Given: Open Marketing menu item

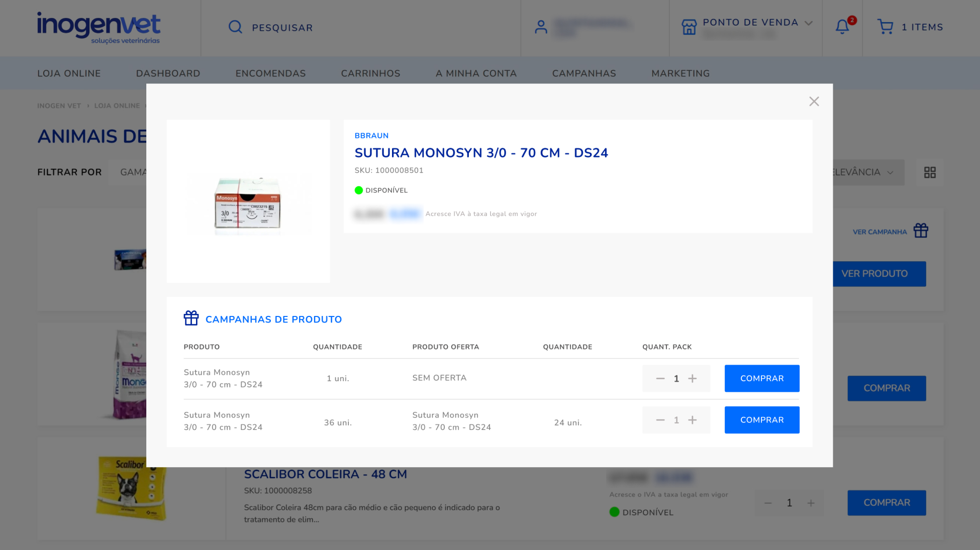Looking at the screenshot, I should [x=680, y=73].
